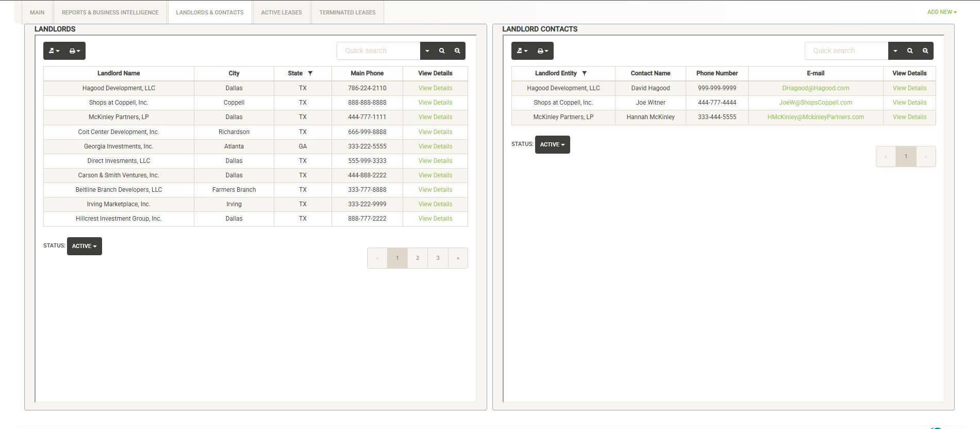980x429 pixels.
Task: Click DHagood@Hagood.com email link
Action: (x=815, y=88)
